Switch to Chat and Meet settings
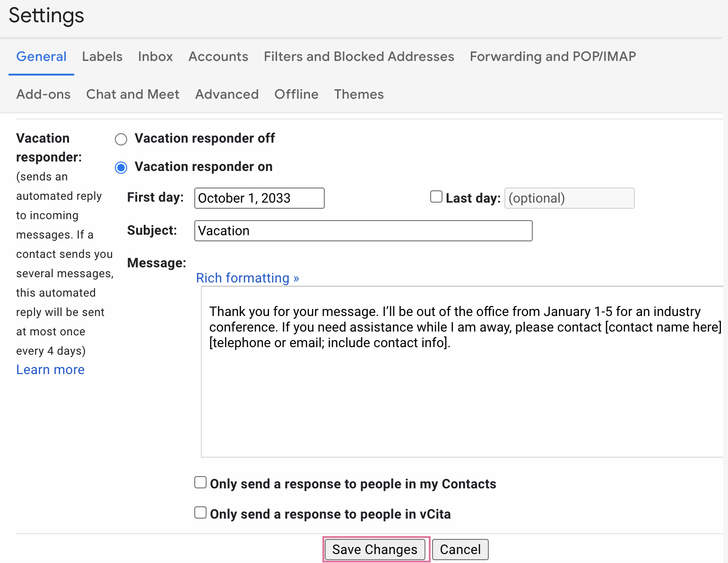The image size is (728, 563). (x=132, y=94)
